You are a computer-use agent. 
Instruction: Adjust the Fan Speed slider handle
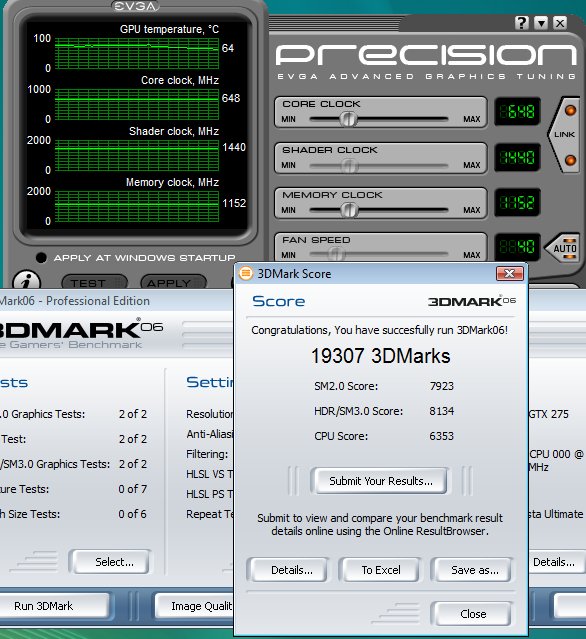click(x=336, y=254)
